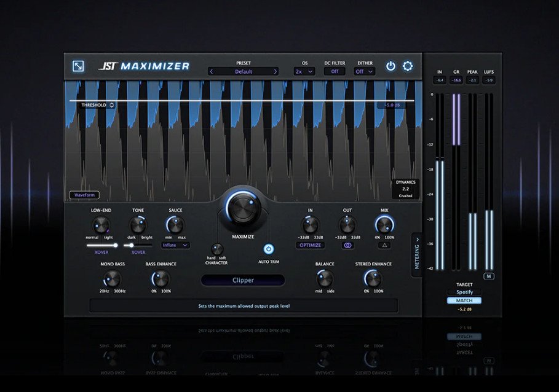This screenshot has width=559, height=392.
Task: Open settings with the gear icon
Action: 408,66
